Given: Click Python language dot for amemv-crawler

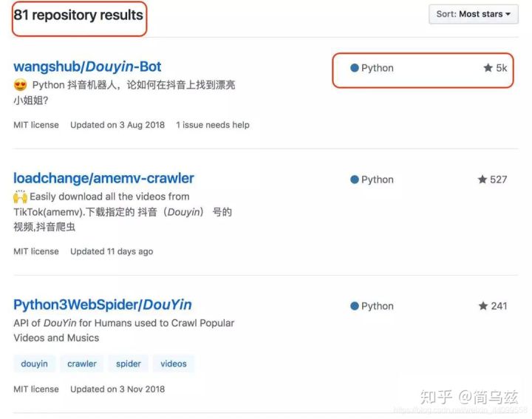Looking at the screenshot, I should (354, 180).
